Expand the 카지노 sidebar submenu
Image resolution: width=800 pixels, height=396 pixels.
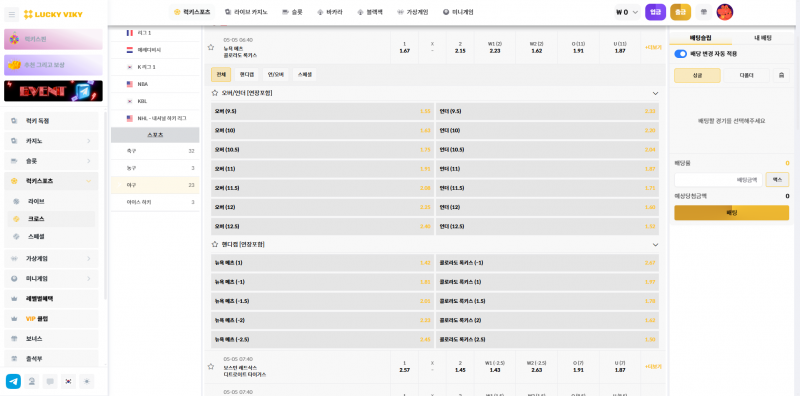click(x=89, y=141)
